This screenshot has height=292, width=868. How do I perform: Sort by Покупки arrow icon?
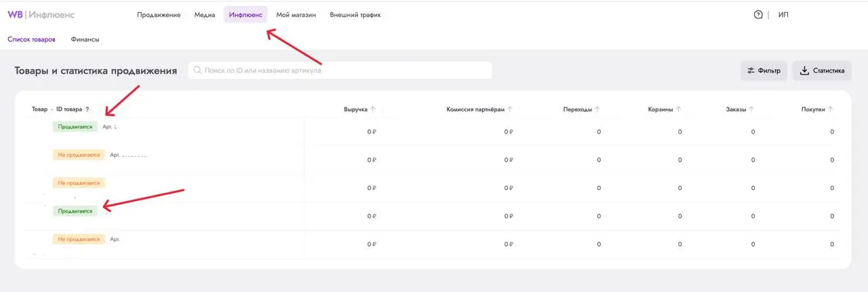(x=831, y=109)
